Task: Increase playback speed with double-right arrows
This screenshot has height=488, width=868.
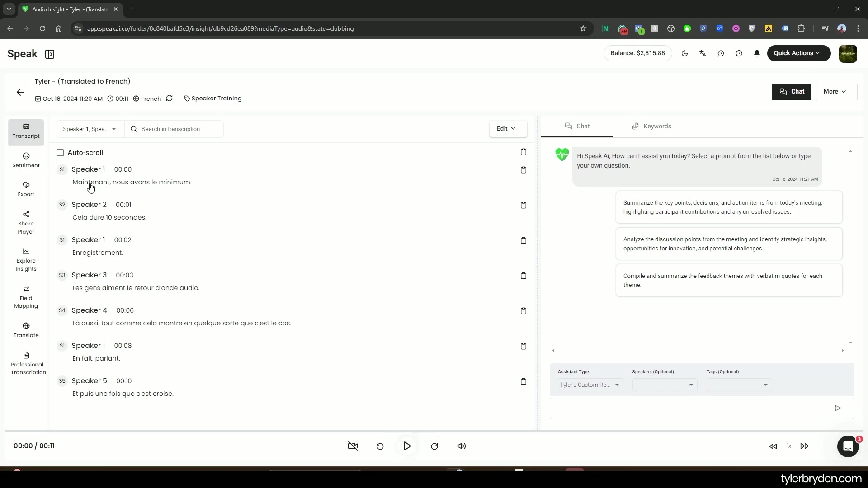Action: [x=805, y=446]
